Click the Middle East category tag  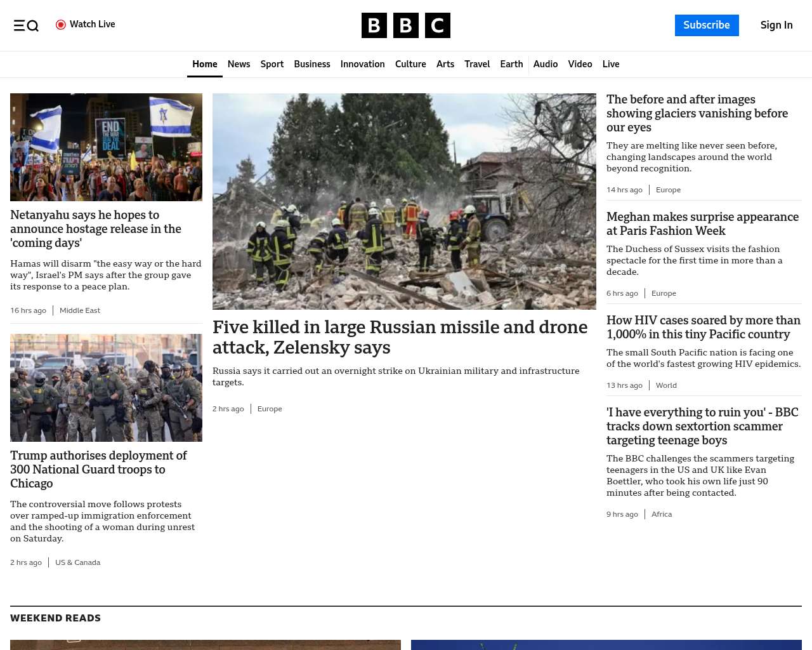[80, 310]
